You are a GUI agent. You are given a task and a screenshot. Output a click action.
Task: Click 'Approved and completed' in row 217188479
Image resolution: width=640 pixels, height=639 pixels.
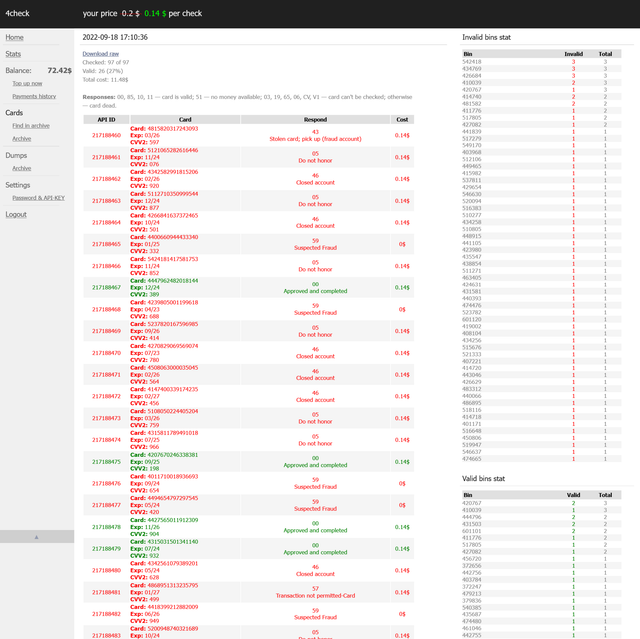315,552
